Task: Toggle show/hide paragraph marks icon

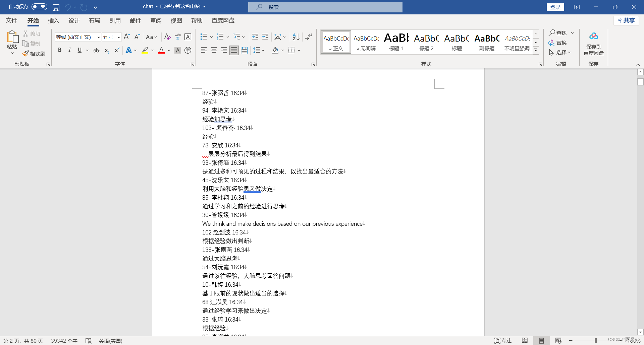Action: (x=309, y=37)
